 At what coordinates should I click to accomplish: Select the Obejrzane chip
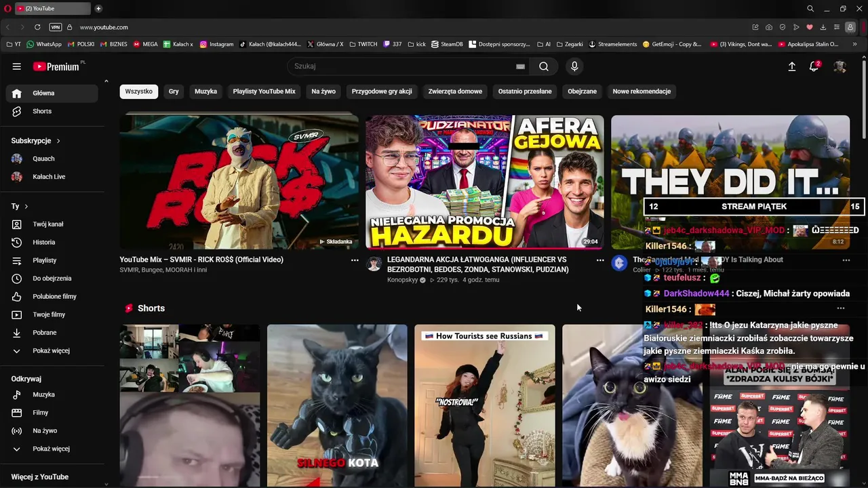[583, 91]
